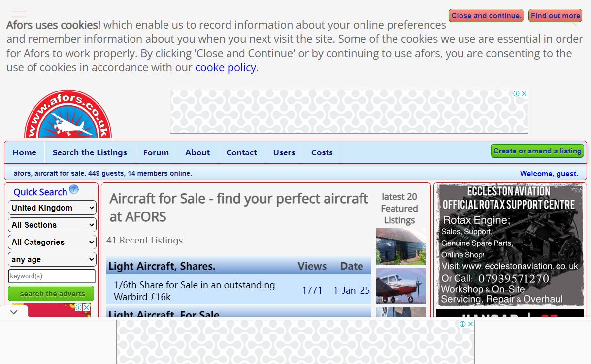Open the Forum menu item
This screenshot has height=364, width=591.
pos(156,152)
